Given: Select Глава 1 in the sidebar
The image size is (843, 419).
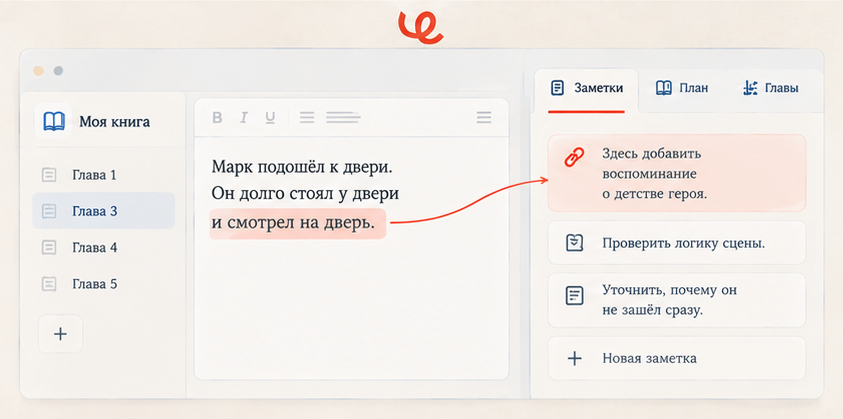Looking at the screenshot, I should point(103,175).
